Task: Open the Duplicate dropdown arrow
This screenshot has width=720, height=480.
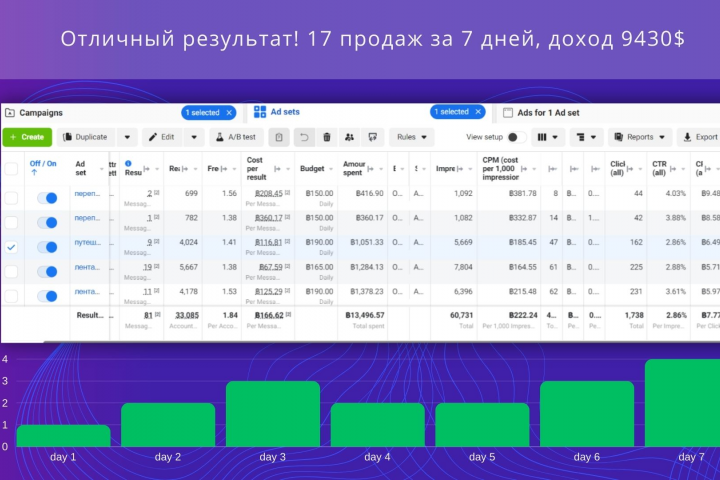Action: [127, 137]
